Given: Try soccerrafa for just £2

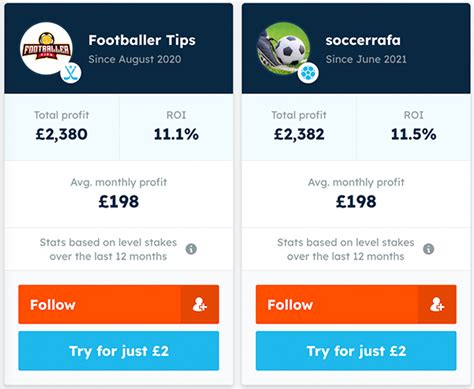Looking at the screenshot, I should pyautogui.click(x=356, y=351).
